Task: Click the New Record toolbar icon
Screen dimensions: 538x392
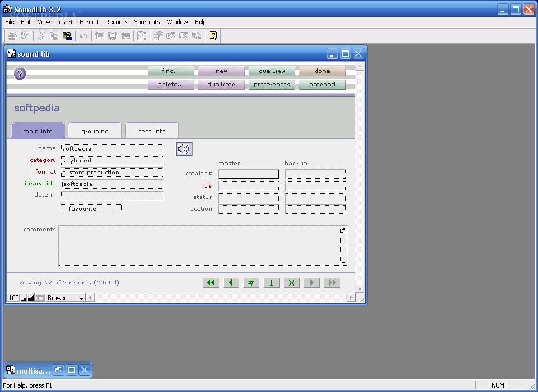Action: (x=100, y=36)
